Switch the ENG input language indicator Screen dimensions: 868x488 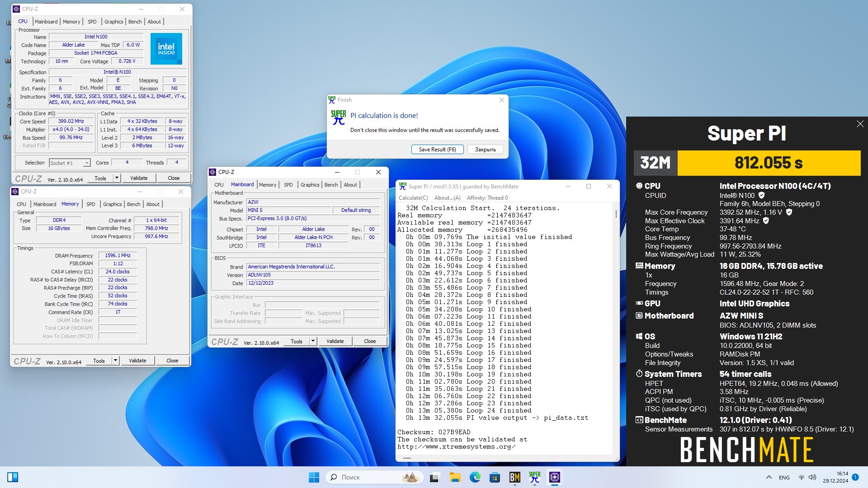784,477
